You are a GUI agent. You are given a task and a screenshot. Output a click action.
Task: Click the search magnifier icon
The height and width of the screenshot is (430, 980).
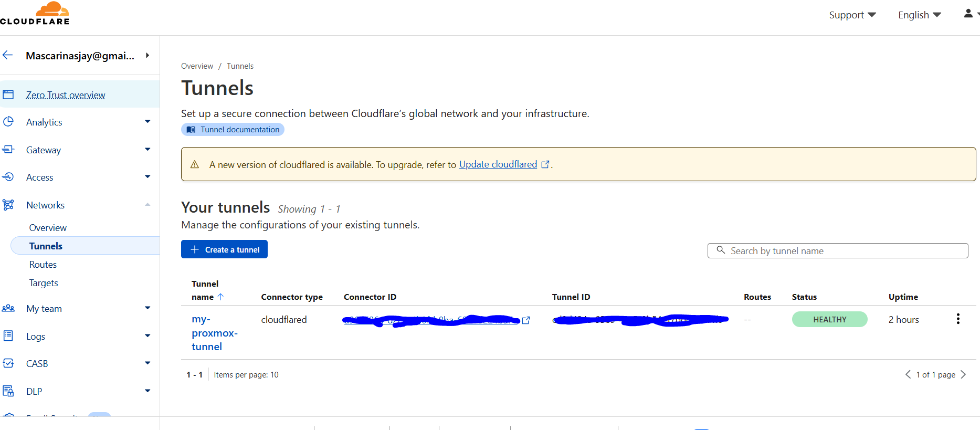pyautogui.click(x=721, y=250)
